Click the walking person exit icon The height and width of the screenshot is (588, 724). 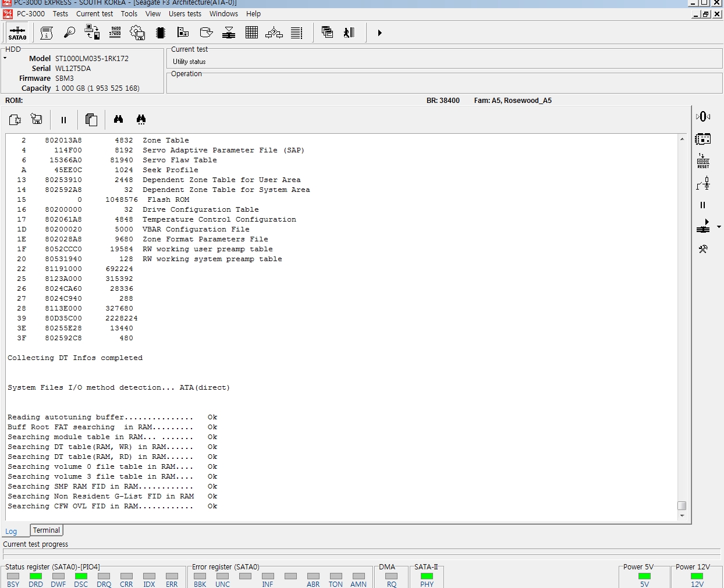[x=349, y=33]
